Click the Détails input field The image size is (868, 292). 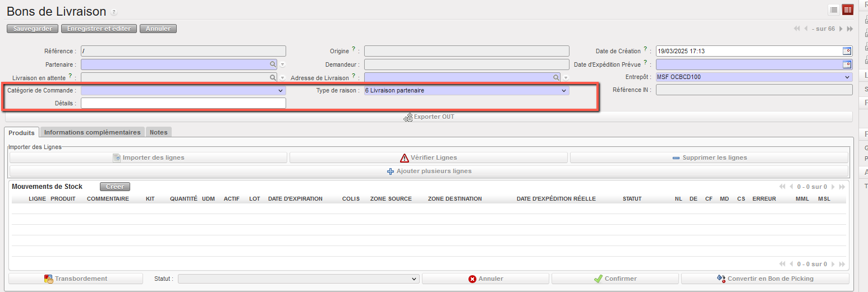coord(183,103)
